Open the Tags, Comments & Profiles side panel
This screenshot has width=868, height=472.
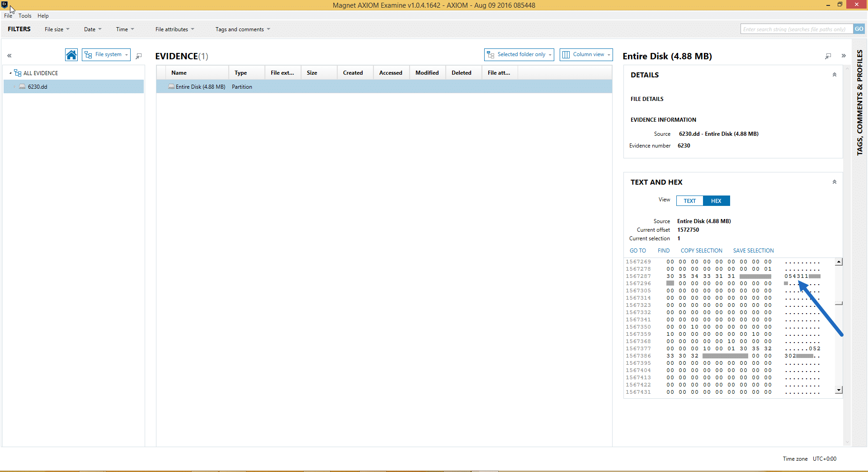point(860,103)
